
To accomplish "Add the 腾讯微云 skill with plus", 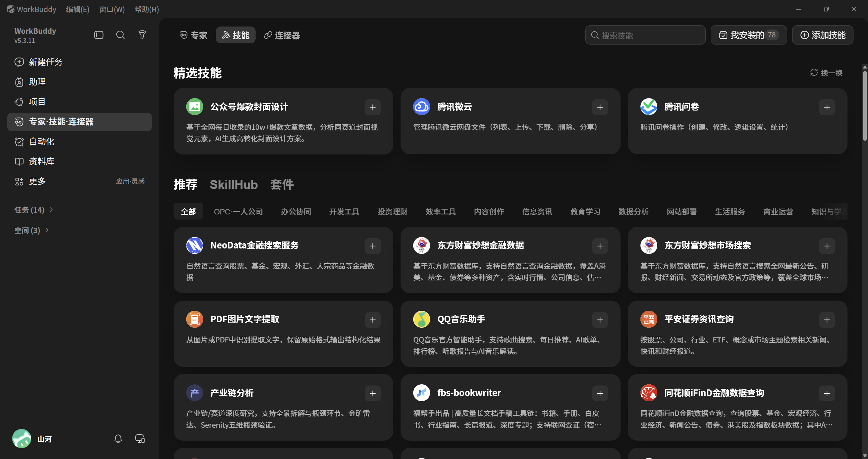I will click(600, 107).
